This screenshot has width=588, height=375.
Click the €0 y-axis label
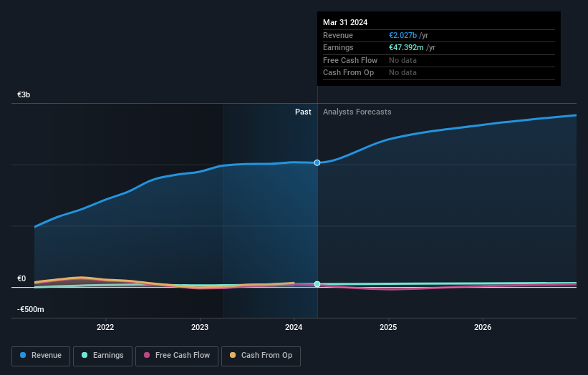pos(21,278)
